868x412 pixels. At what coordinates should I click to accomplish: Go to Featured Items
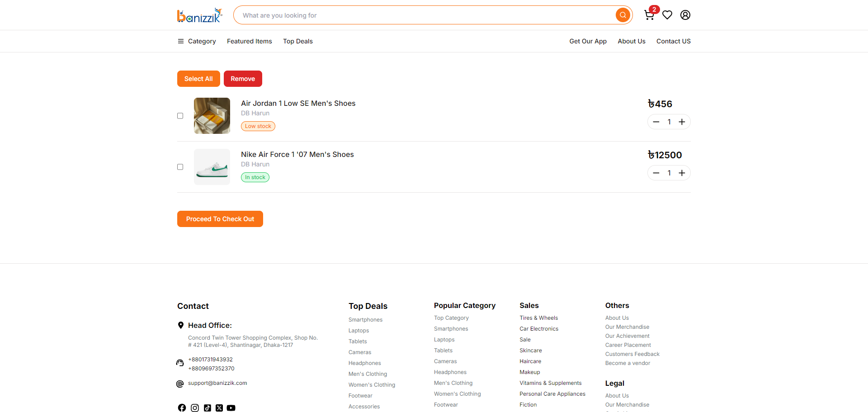coord(250,41)
